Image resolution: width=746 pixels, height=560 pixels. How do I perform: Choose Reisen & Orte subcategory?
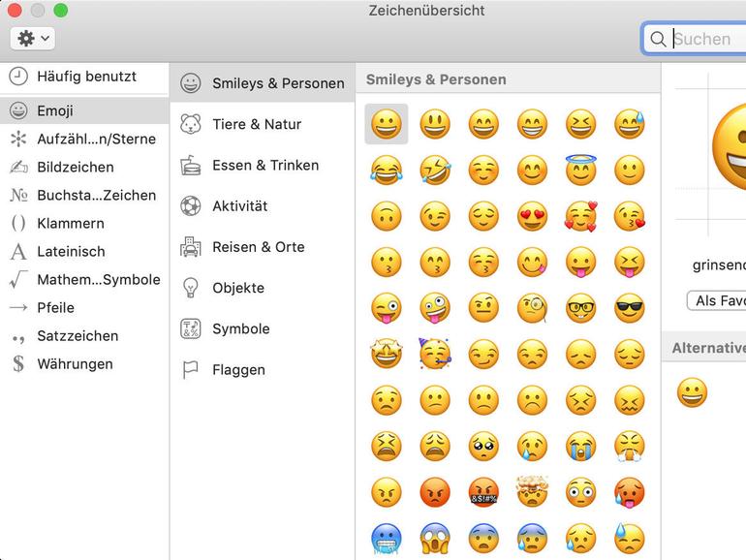[x=263, y=247]
